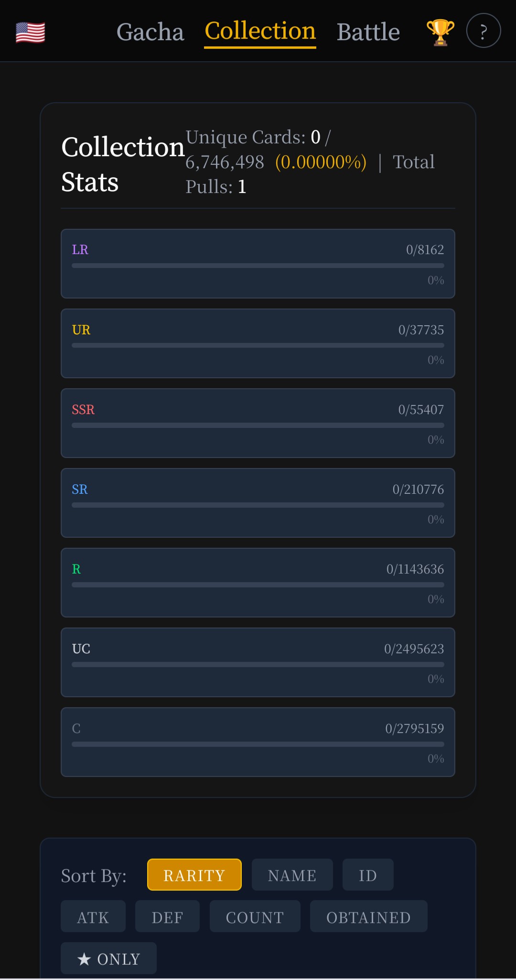Go to the Battle tab

point(368,32)
